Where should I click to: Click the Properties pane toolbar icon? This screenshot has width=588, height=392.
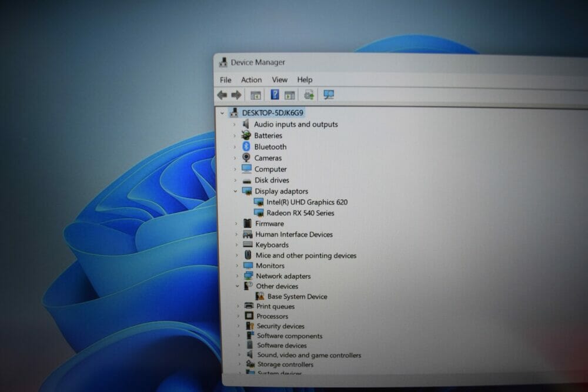coord(289,95)
